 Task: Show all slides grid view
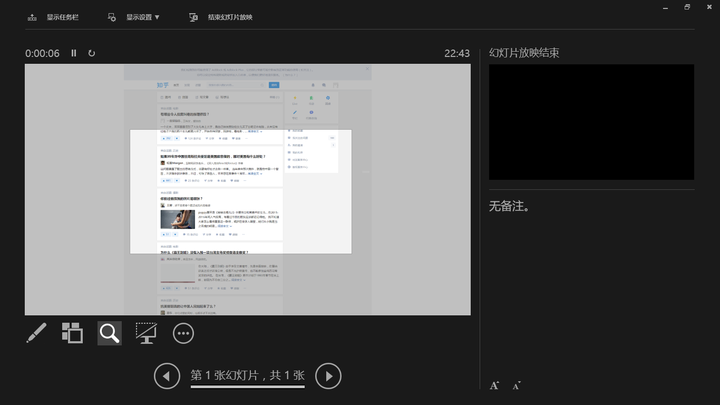73,333
